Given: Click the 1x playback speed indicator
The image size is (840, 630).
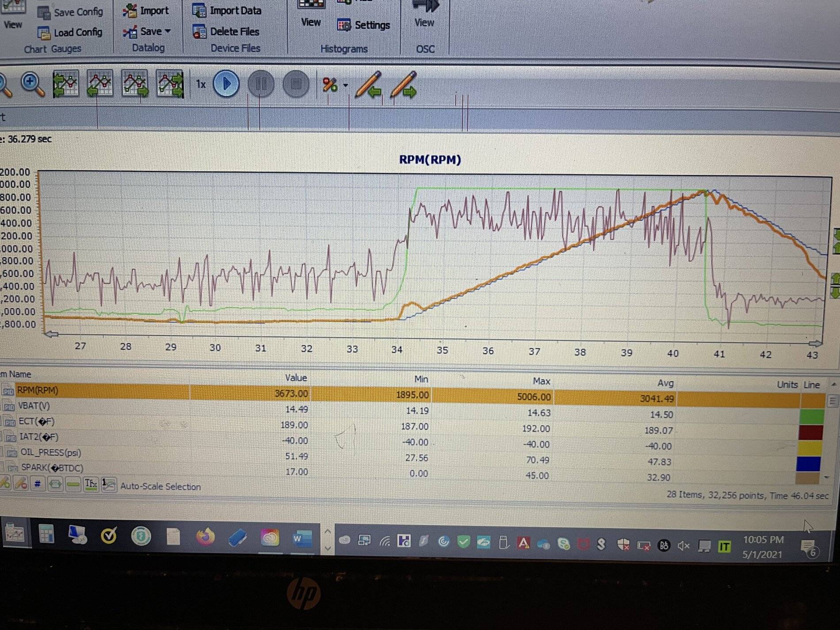Looking at the screenshot, I should click(201, 84).
